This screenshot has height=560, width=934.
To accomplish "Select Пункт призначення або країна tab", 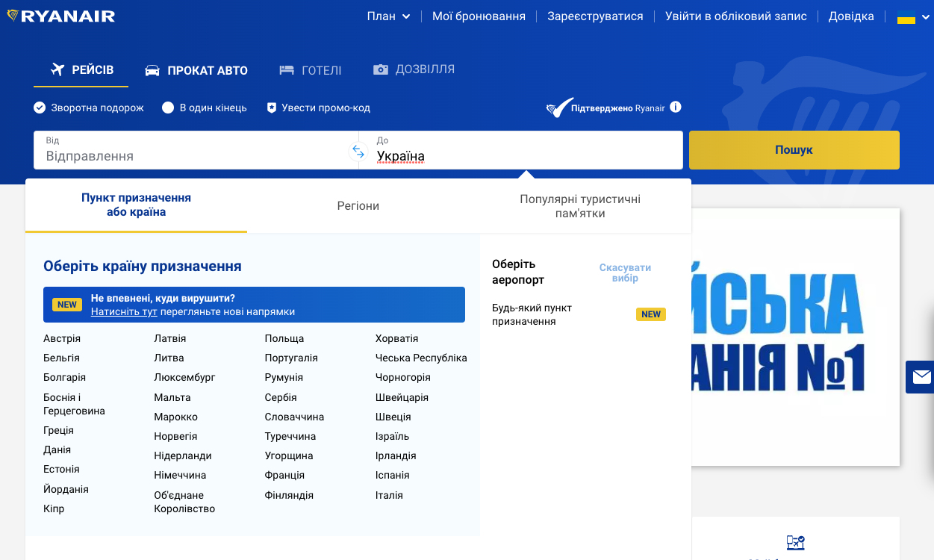I will tap(136, 205).
